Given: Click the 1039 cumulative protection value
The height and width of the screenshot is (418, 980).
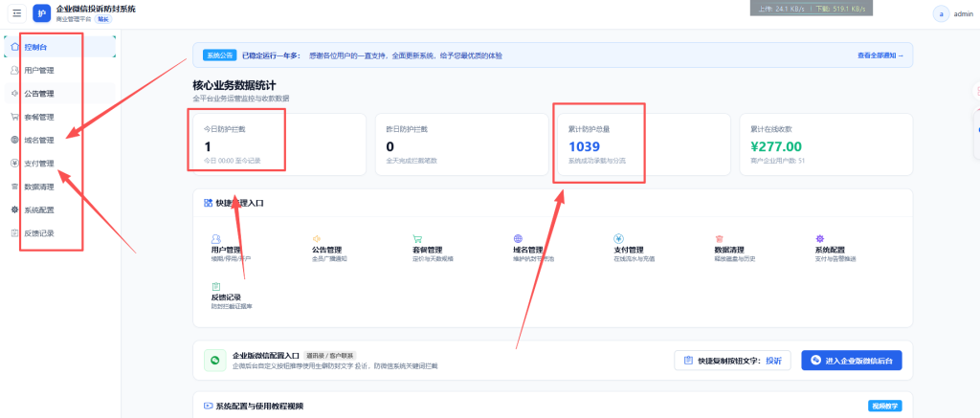Looking at the screenshot, I should [x=584, y=147].
